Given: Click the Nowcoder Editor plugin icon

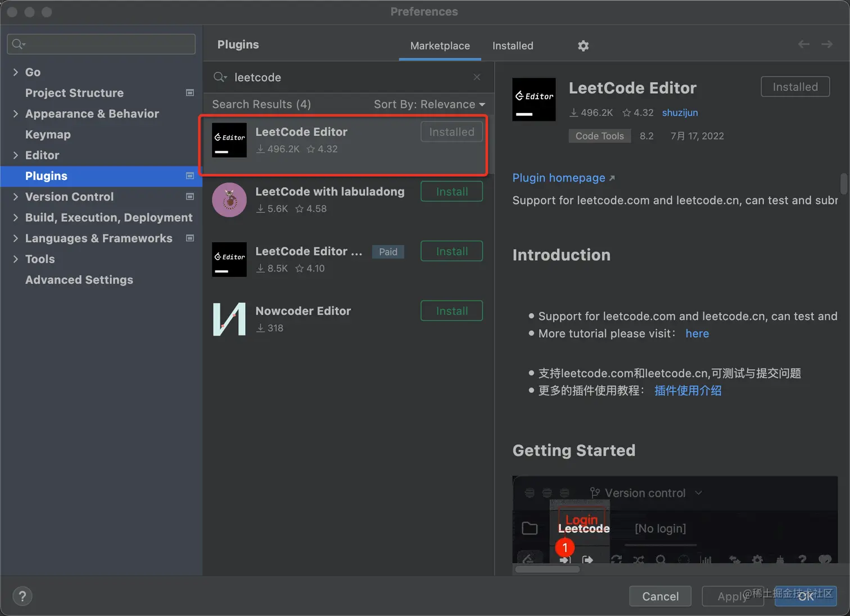Looking at the screenshot, I should (x=229, y=319).
